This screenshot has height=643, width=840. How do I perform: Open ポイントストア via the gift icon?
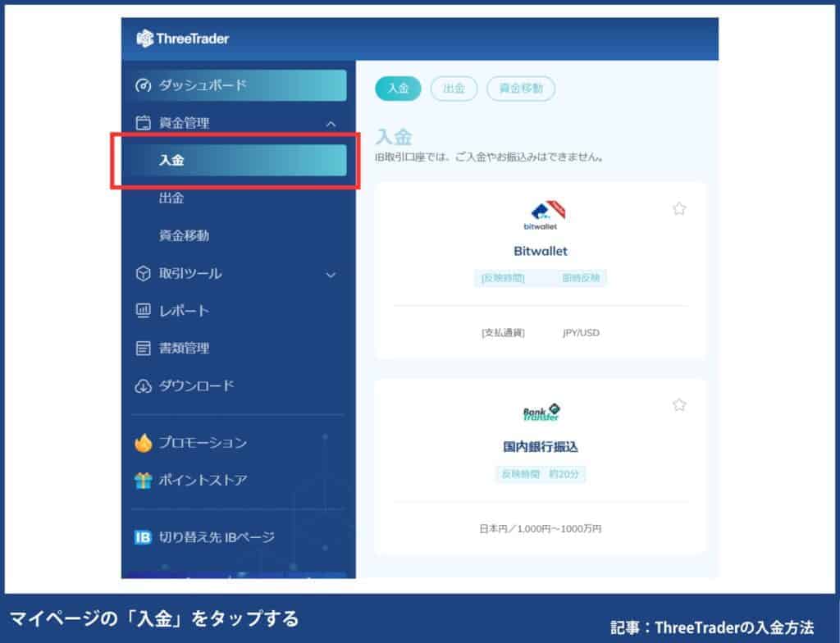(146, 480)
